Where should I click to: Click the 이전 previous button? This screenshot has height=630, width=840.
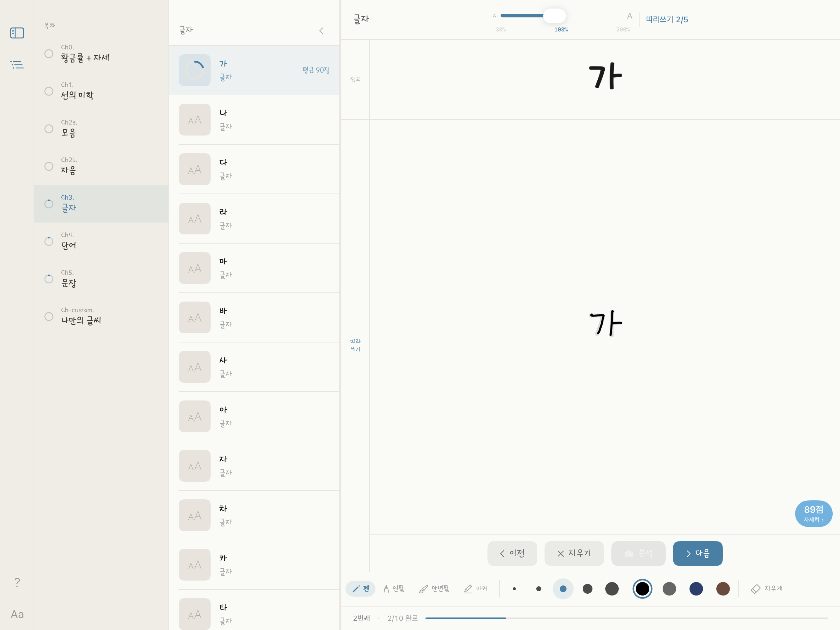click(512, 553)
